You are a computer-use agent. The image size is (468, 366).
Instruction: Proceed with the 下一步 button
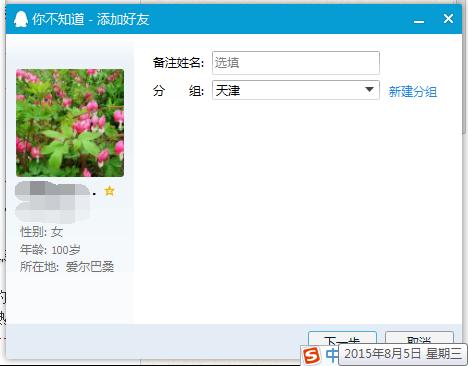pos(342,338)
